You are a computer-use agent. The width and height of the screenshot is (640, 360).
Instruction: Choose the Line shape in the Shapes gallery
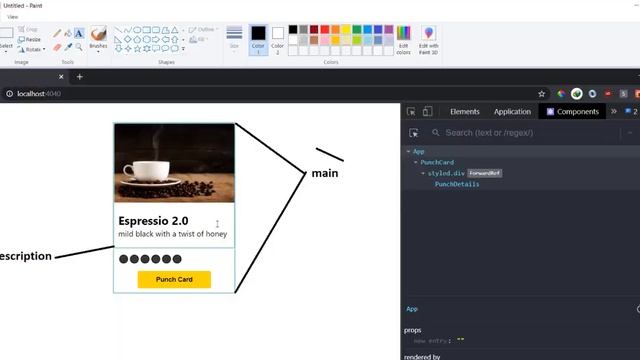[x=118, y=30]
